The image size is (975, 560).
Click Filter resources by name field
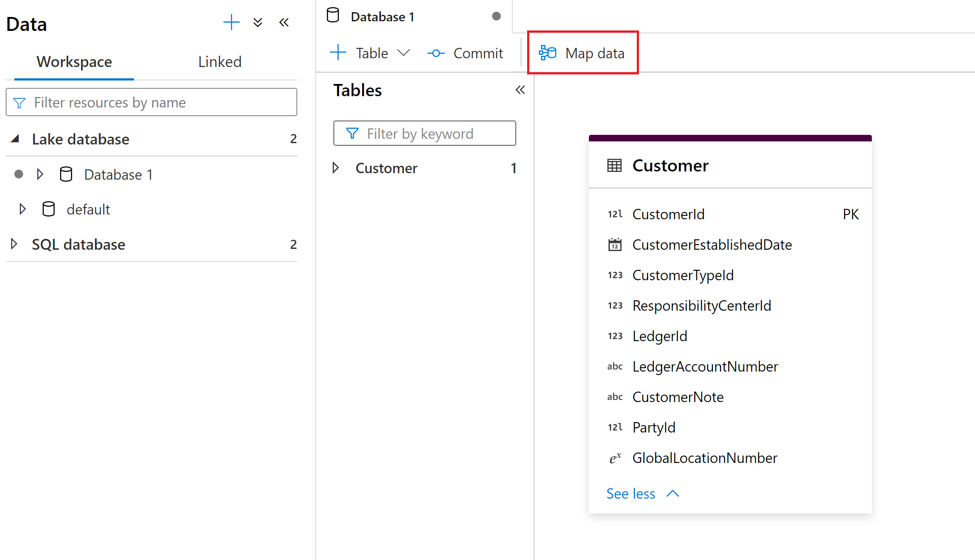coord(151,103)
